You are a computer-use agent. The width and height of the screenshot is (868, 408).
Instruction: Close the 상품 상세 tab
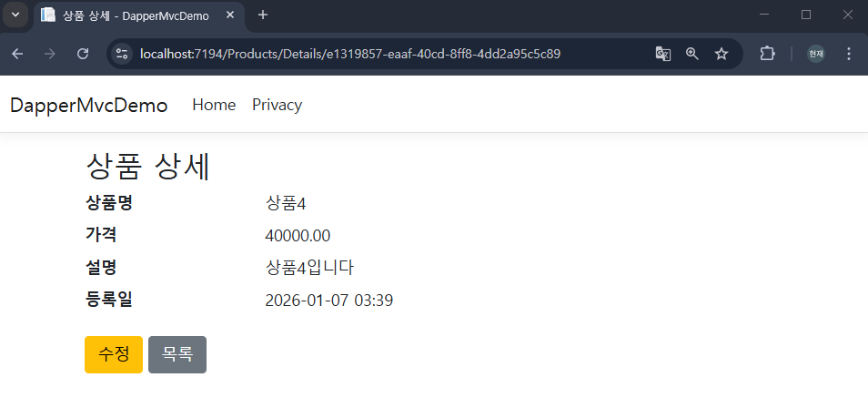(231, 15)
